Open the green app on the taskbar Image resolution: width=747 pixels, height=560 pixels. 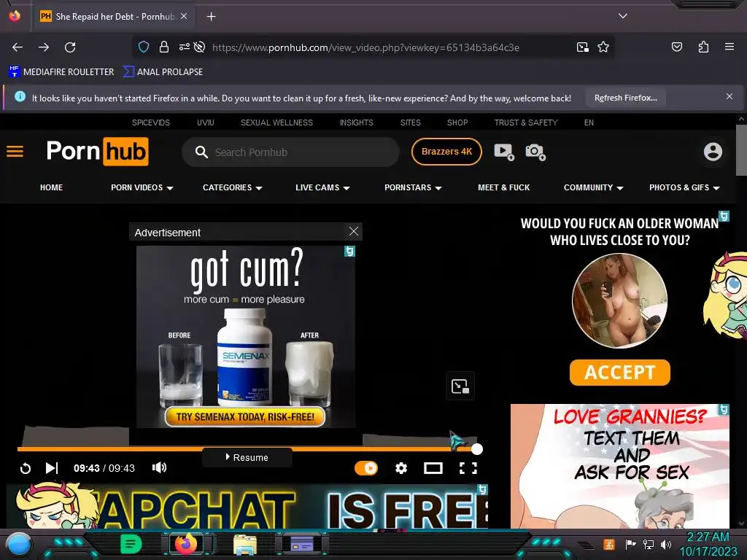click(131, 543)
